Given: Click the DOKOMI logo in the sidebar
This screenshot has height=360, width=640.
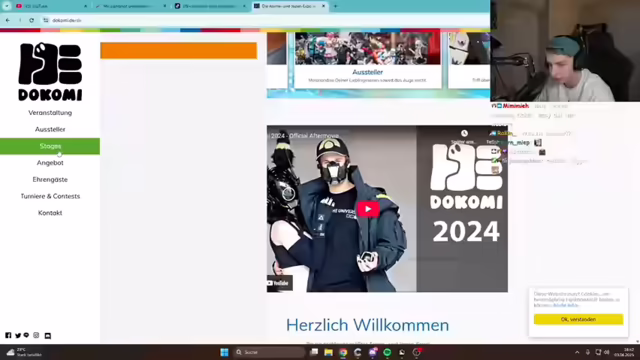Looking at the screenshot, I should pos(50,72).
